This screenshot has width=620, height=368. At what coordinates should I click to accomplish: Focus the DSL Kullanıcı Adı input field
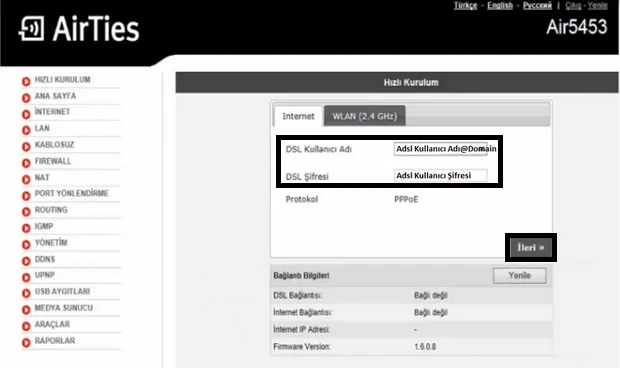click(x=440, y=149)
